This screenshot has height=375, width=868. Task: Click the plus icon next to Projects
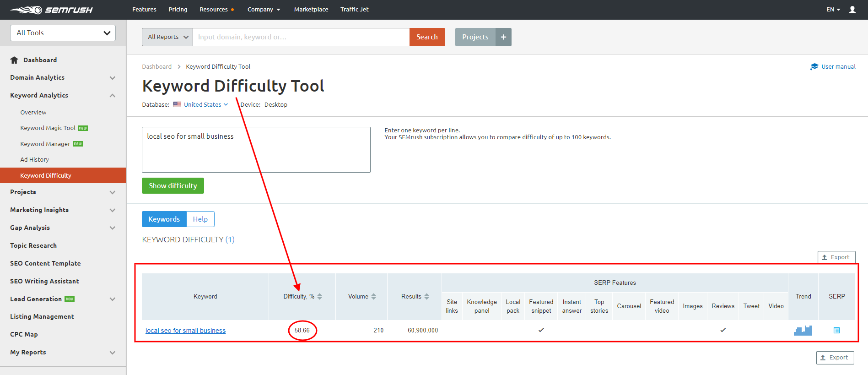pyautogui.click(x=503, y=37)
